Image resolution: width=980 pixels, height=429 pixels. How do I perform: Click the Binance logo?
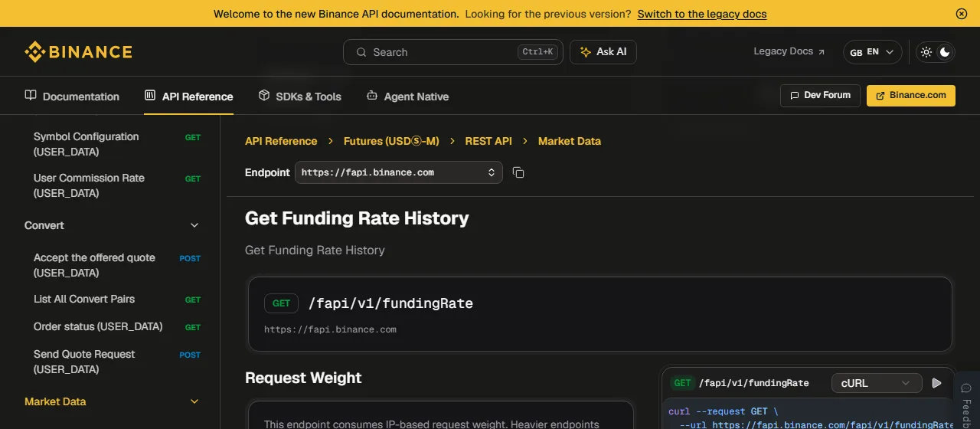coord(78,52)
